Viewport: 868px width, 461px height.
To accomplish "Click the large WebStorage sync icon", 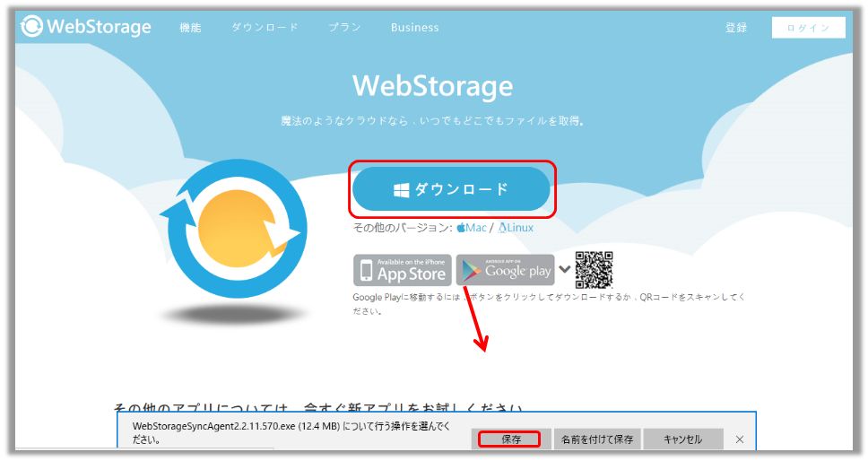I will pos(234,229).
